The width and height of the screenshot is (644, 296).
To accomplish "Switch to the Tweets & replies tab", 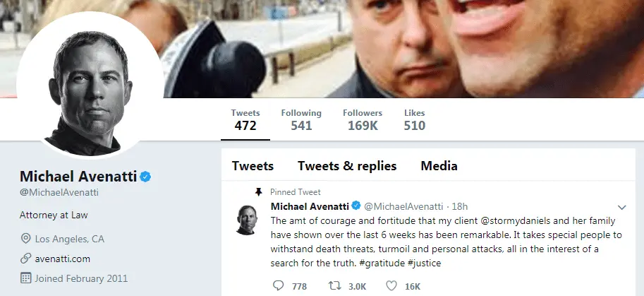I will coord(347,166).
